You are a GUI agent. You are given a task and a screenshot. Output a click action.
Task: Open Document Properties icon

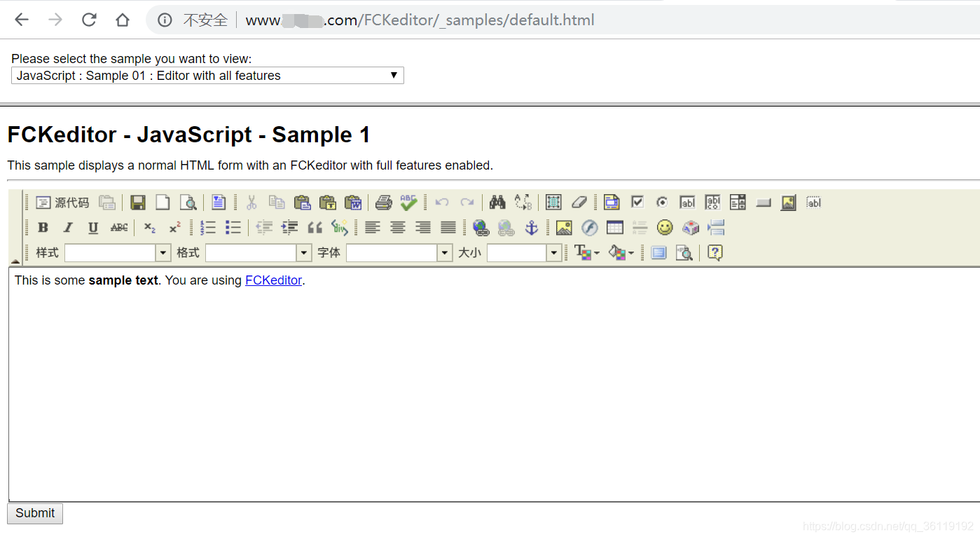(x=107, y=203)
